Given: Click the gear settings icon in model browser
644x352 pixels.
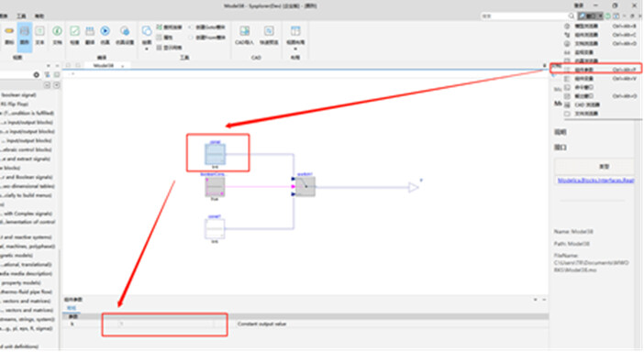Looking at the screenshot, I should pyautogui.click(x=36, y=74).
